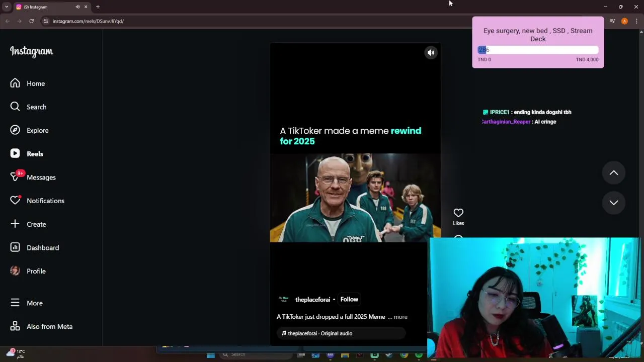The width and height of the screenshot is (644, 362).
Task: View site information icon in address bar
Action: tap(46, 21)
